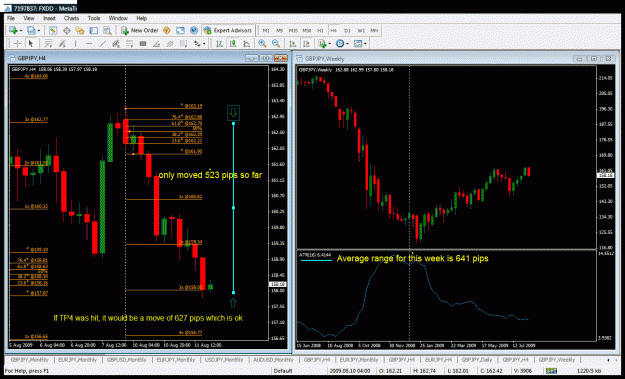Switch timeframe to D1
Screen dimensions: 625x379
(347, 30)
